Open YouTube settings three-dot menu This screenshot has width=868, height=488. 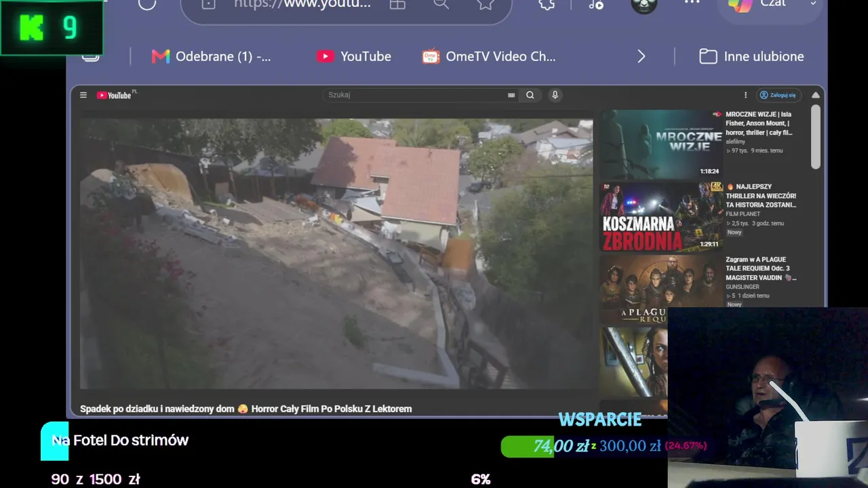tap(745, 96)
